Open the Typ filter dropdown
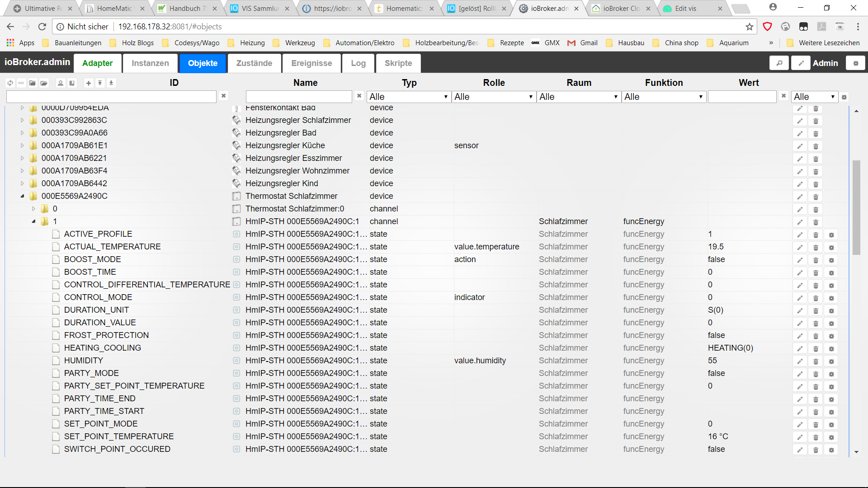868x488 pixels. pos(408,97)
